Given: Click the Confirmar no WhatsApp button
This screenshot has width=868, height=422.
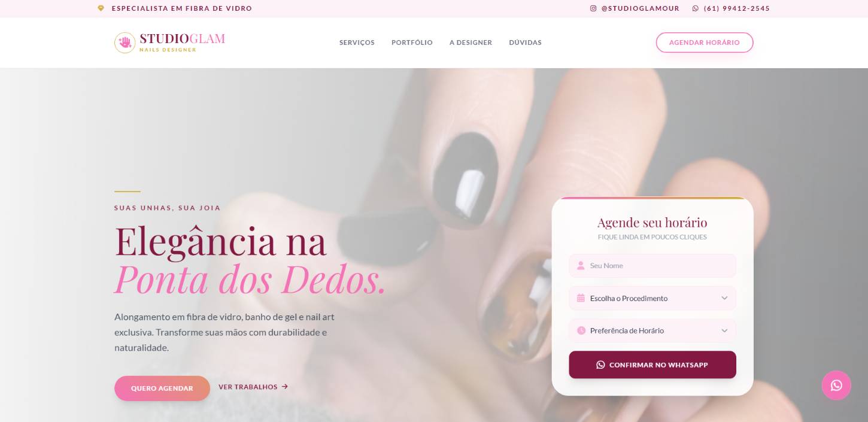Looking at the screenshot, I should (x=652, y=365).
